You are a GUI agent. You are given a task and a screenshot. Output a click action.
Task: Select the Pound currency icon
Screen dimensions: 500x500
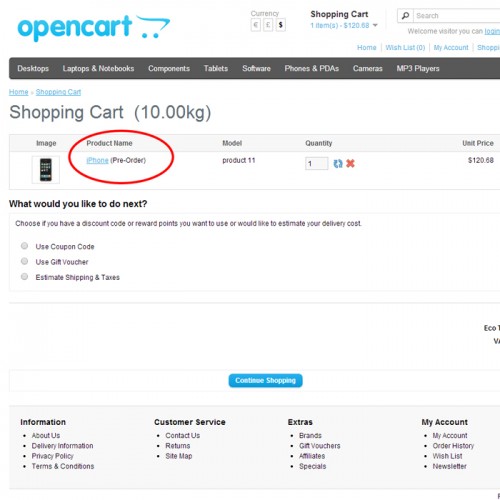tap(268, 25)
